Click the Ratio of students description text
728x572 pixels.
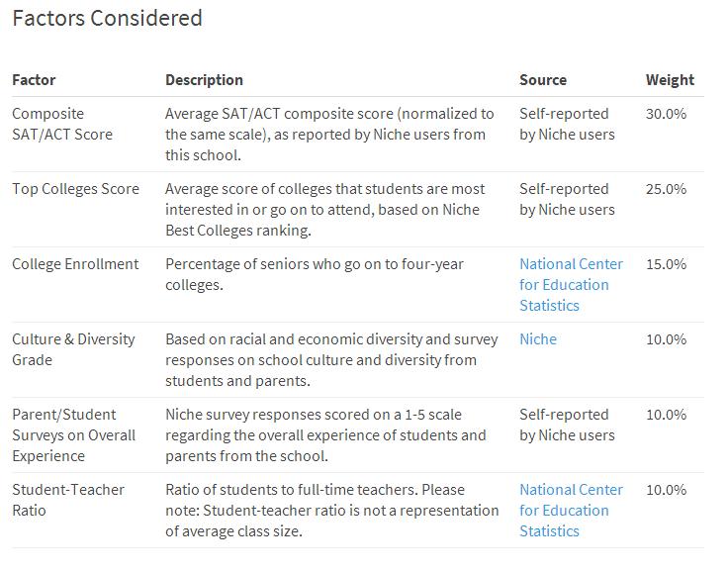tap(331, 511)
